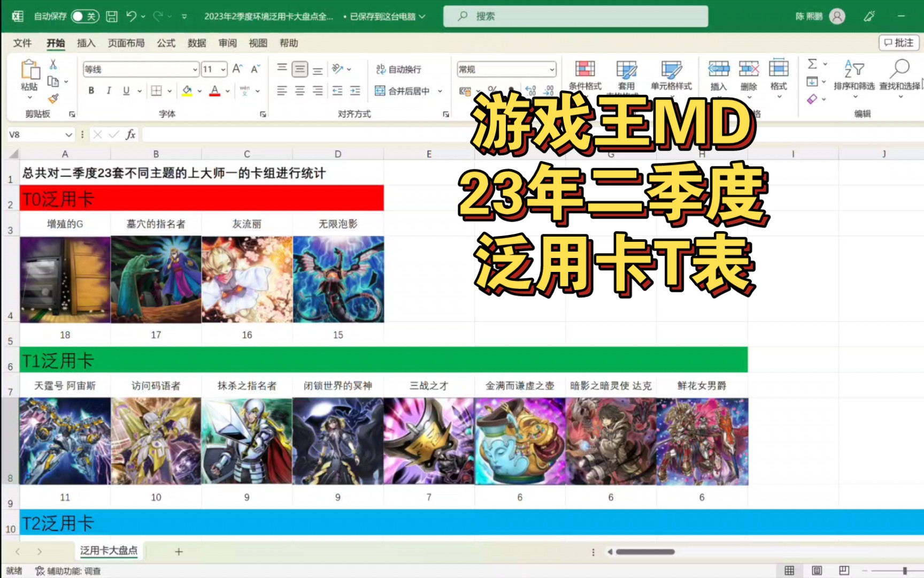
Task: Open font color dropdown arrow
Action: click(x=227, y=91)
